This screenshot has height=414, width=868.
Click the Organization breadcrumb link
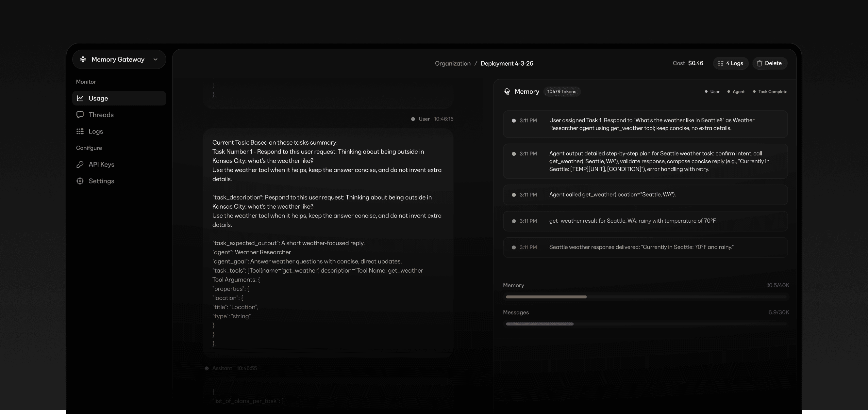(453, 63)
